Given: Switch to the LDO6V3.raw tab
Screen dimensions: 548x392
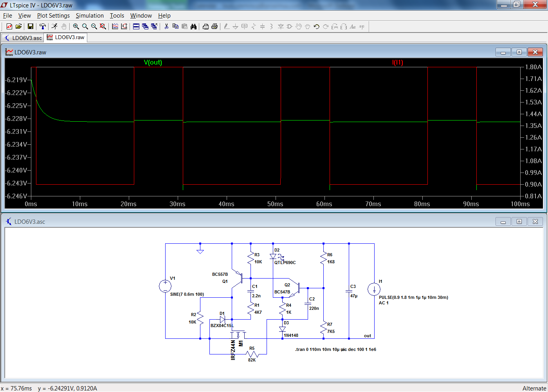Looking at the screenshot, I should pos(65,37).
